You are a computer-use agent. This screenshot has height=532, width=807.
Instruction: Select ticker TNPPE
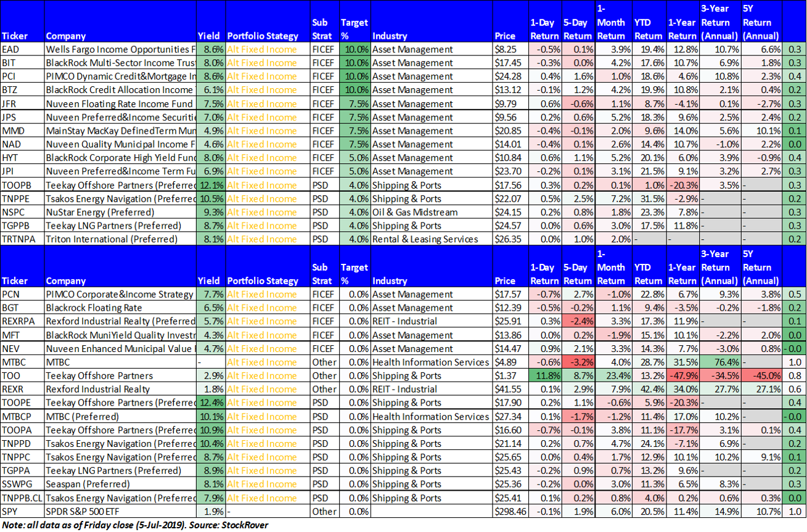coord(22,198)
